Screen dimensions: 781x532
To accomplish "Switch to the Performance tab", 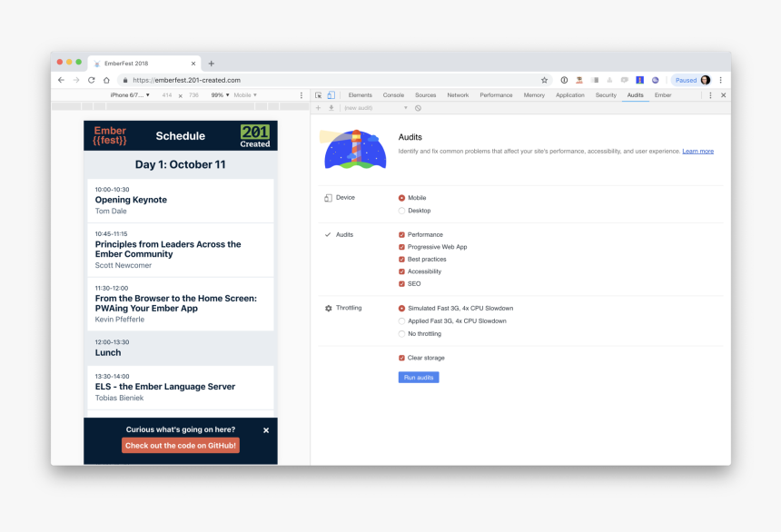I will pos(496,95).
